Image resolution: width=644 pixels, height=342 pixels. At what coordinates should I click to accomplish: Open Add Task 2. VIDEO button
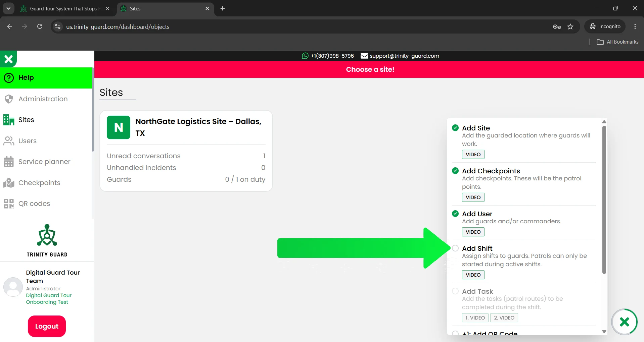504,318
